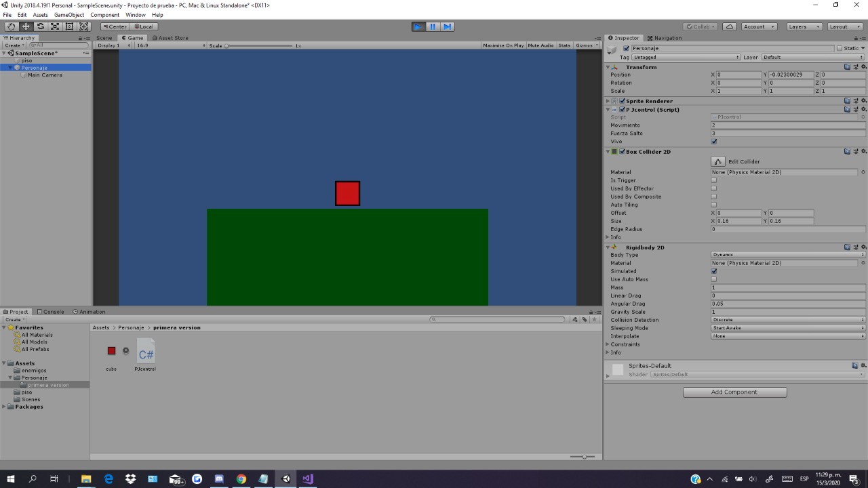Image resolution: width=868 pixels, height=488 pixels.
Task: Expand the Packages folder
Action: pos(5,407)
